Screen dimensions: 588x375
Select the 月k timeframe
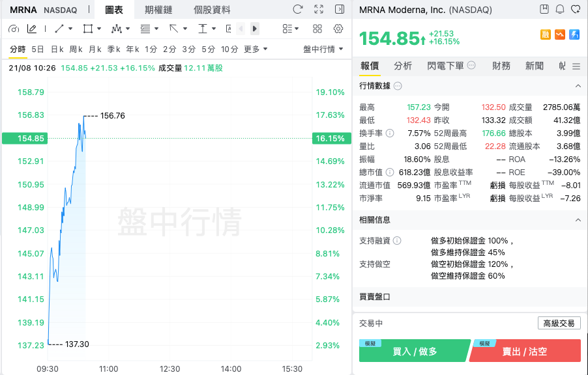[95, 49]
